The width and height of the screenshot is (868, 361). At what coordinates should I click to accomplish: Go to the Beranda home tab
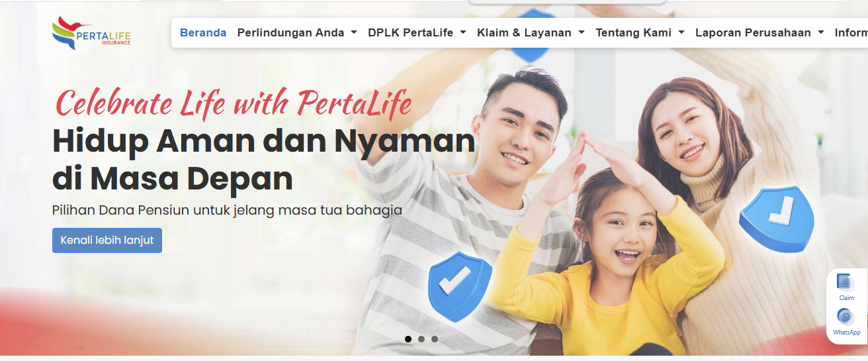tap(203, 32)
